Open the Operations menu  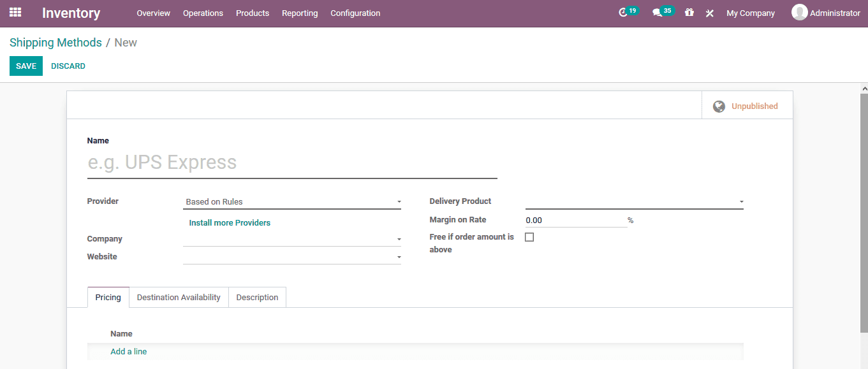203,13
